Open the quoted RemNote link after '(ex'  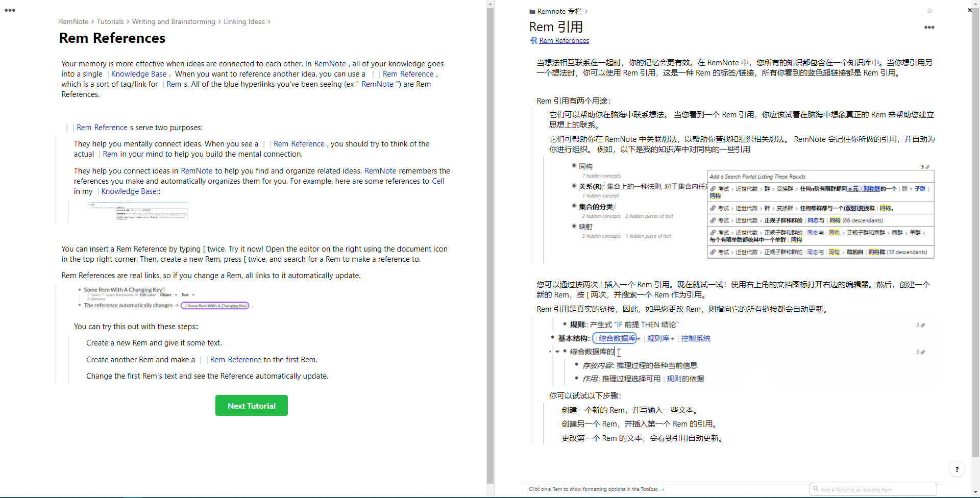377,84
